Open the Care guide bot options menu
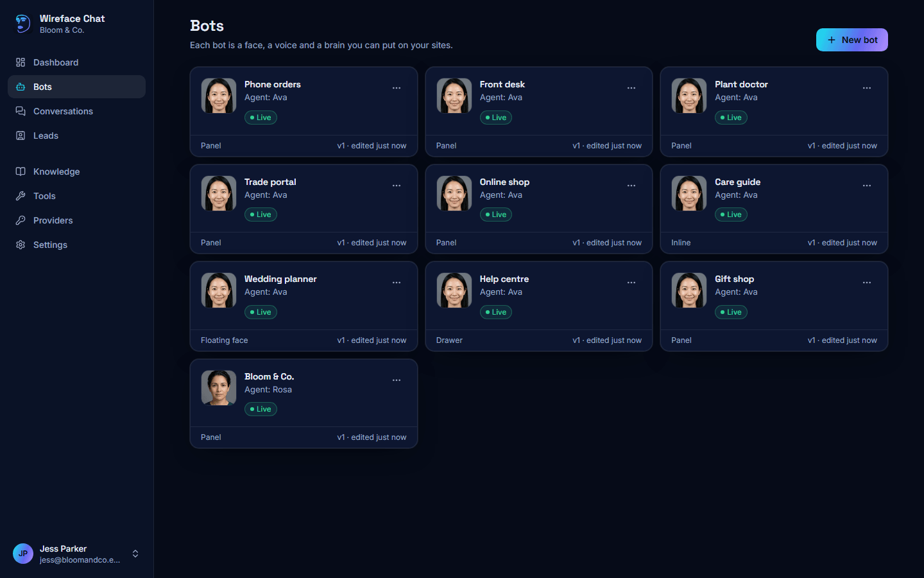The width and height of the screenshot is (924, 578). [867, 186]
